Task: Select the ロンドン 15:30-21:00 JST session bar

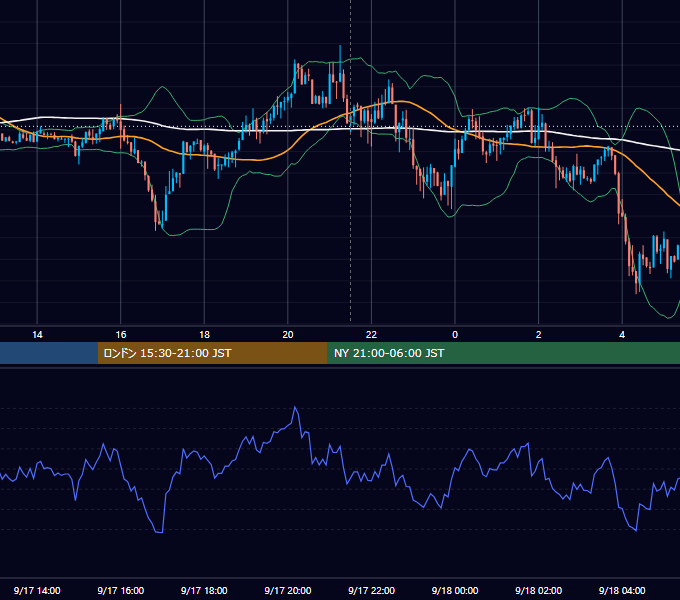Action: [x=212, y=353]
